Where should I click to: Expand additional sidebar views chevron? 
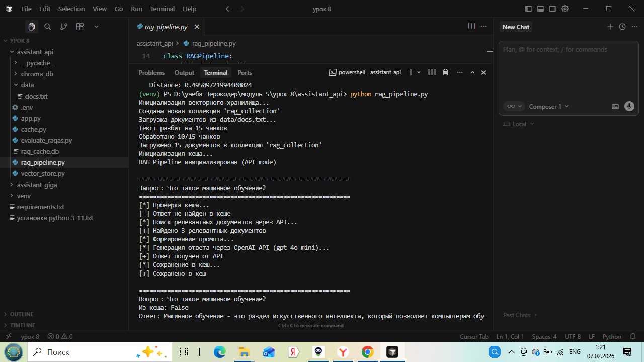pyautogui.click(x=96, y=27)
